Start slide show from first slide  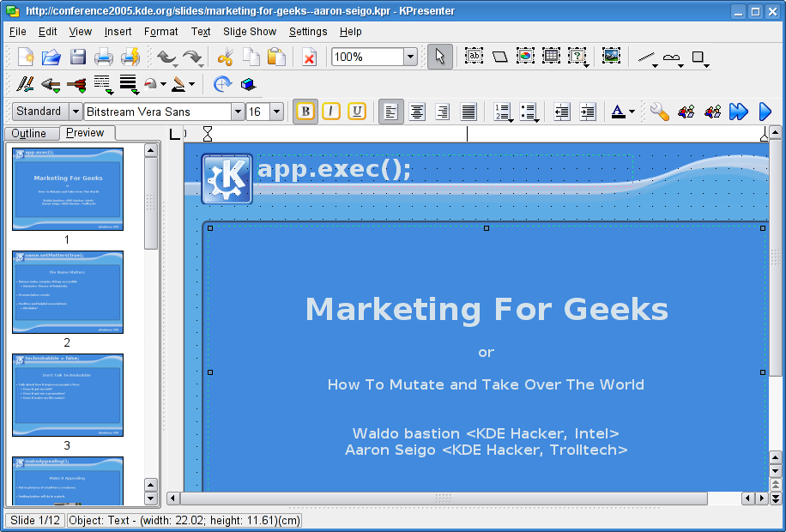(738, 112)
